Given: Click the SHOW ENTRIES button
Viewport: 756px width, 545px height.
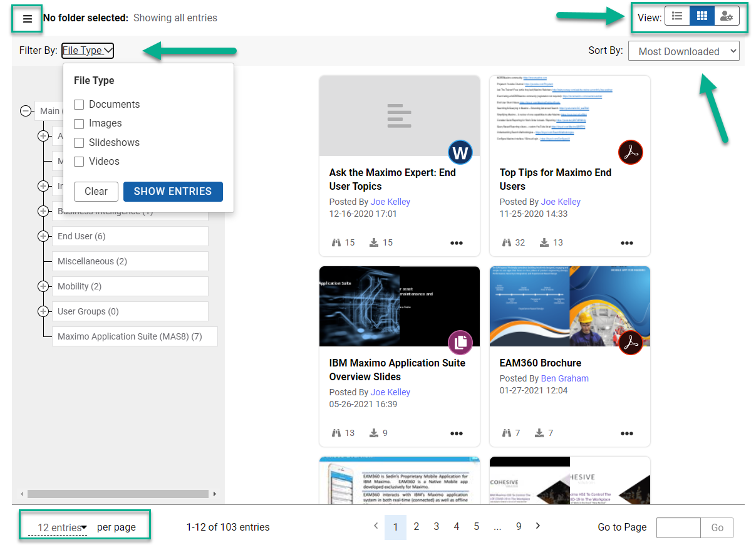Looking at the screenshot, I should [173, 192].
